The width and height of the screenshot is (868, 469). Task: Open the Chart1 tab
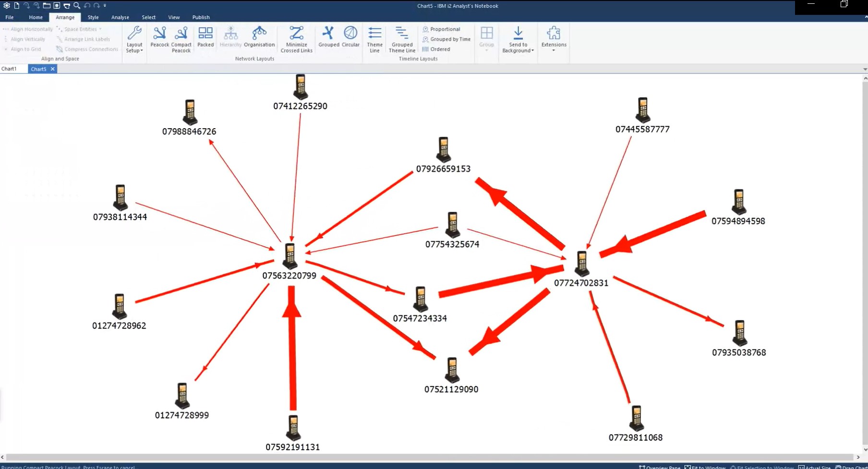12,69
